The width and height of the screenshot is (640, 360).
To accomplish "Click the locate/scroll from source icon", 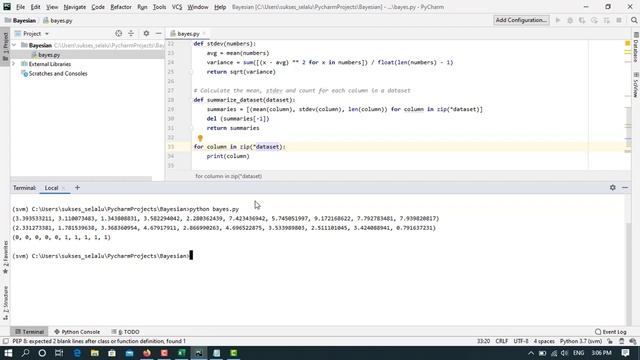I will [x=118, y=33].
